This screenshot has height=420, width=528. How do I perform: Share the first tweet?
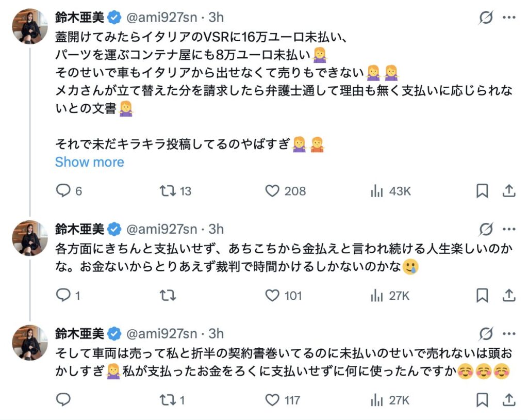509,191
